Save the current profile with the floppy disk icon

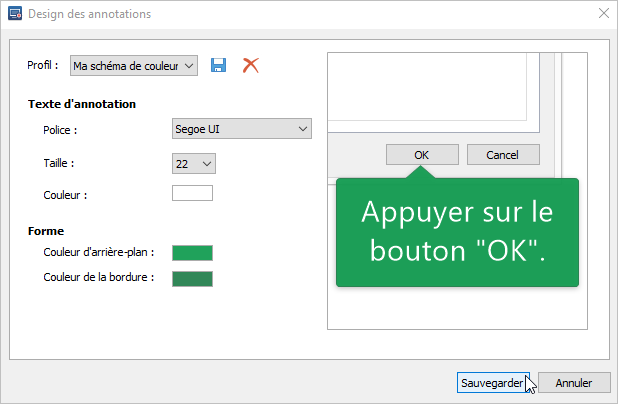point(219,65)
